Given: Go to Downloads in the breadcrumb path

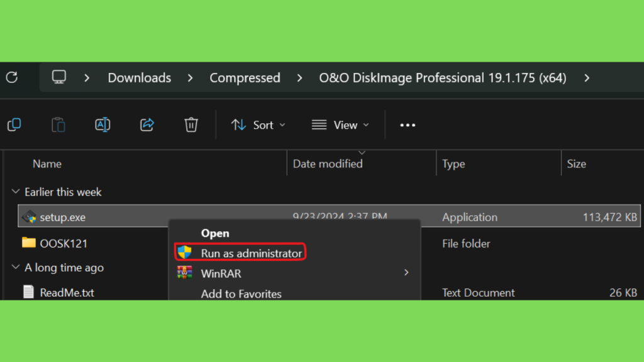Looking at the screenshot, I should point(139,77).
